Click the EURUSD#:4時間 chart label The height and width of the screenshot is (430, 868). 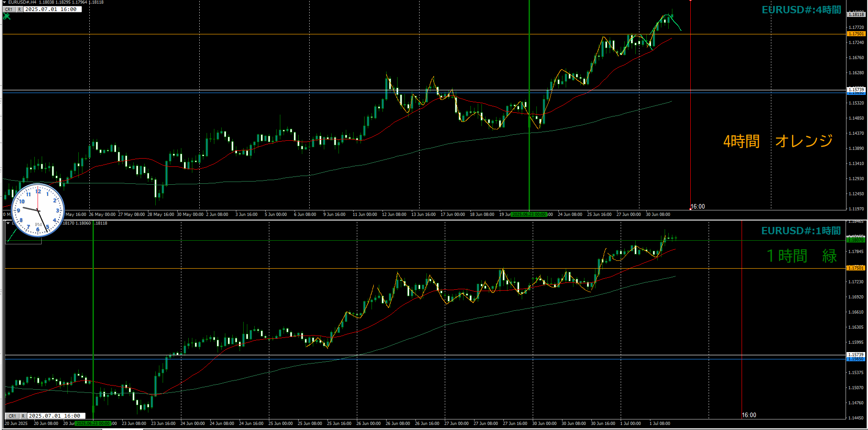click(801, 10)
